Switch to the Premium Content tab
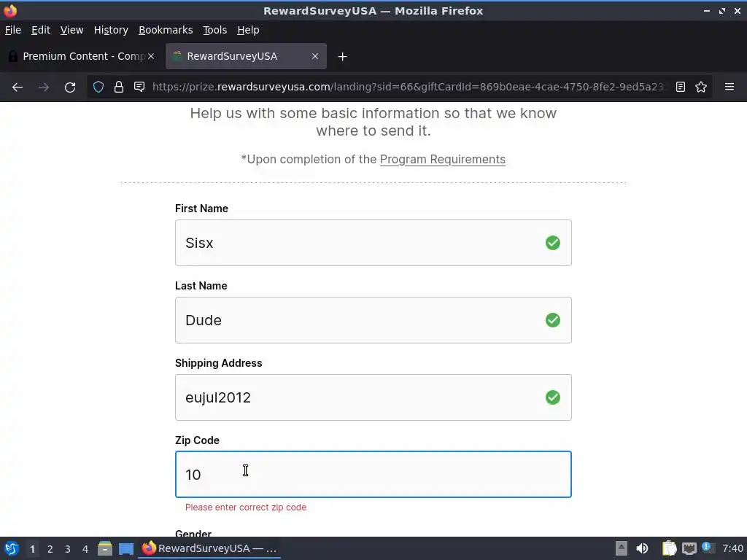 pyautogui.click(x=81, y=56)
